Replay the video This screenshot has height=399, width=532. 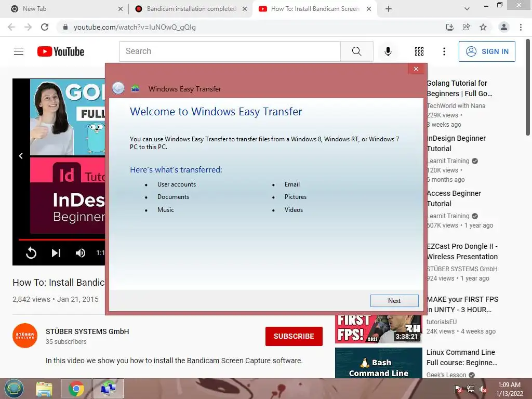point(31,253)
